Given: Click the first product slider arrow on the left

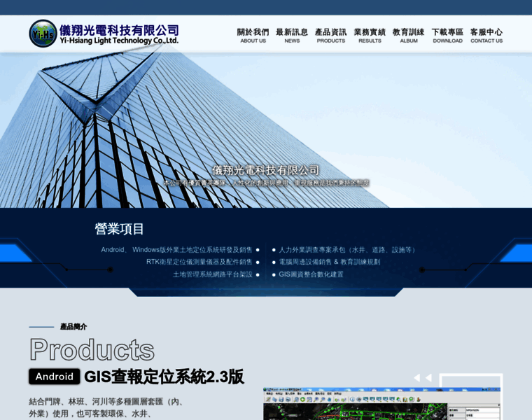Looking at the screenshot, I should coord(417,377).
